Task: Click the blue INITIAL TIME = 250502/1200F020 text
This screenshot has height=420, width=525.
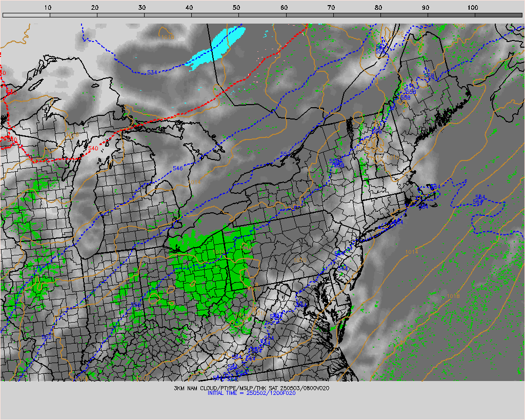Action: pos(251,393)
